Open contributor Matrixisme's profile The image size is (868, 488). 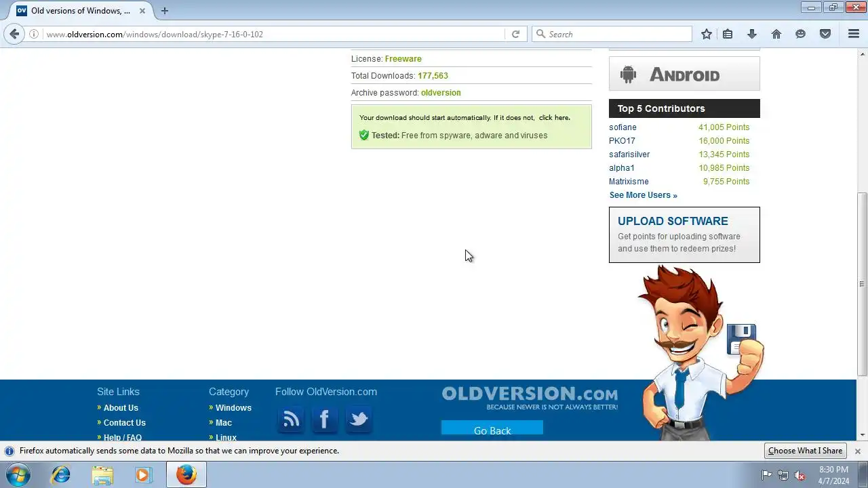[629, 182]
